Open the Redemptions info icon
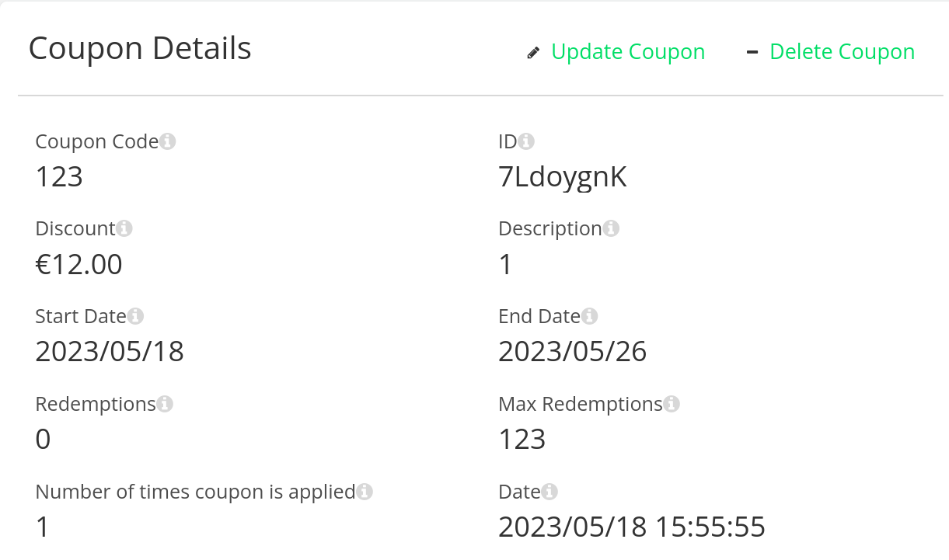949x560 pixels. [166, 404]
